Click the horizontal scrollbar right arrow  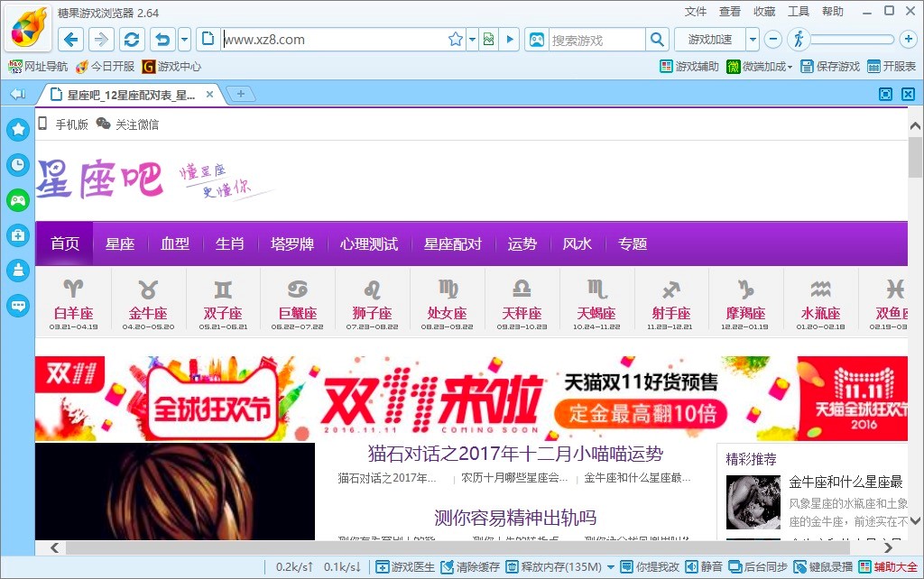[x=888, y=547]
